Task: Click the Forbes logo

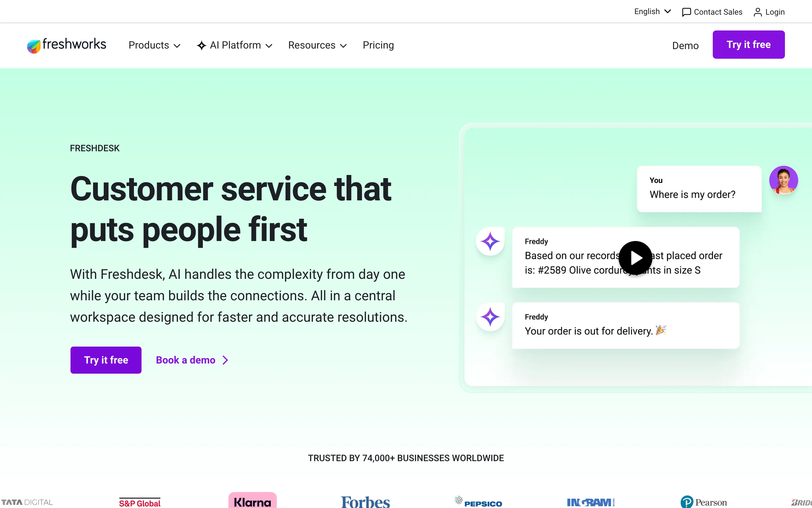Action: coord(365,502)
